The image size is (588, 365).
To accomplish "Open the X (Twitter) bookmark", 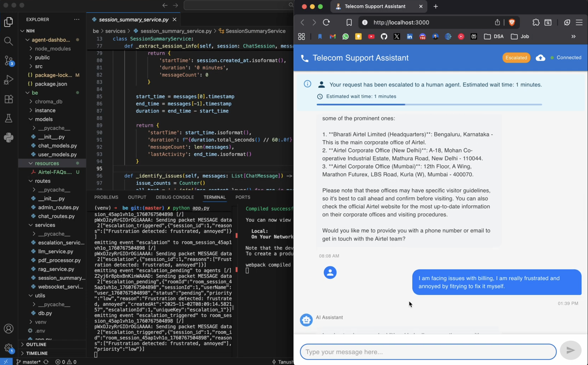I will click(397, 37).
